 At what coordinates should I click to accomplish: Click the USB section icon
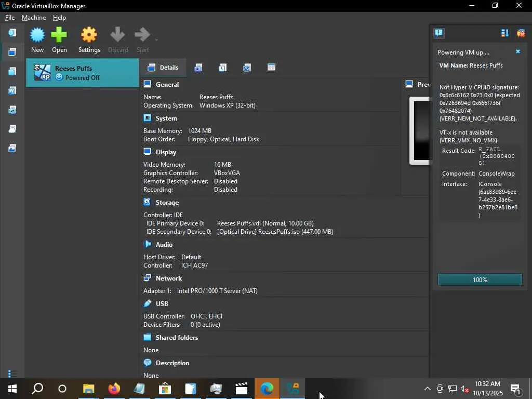147,303
